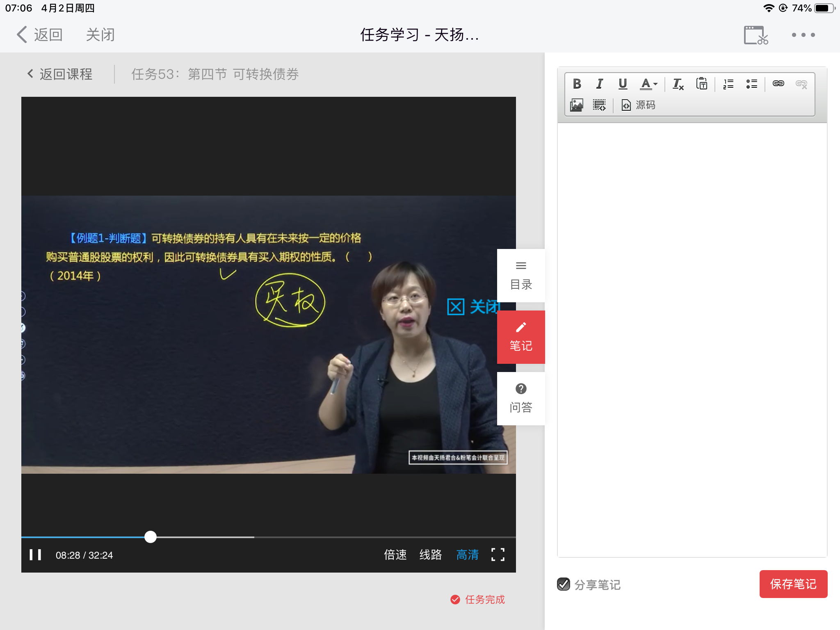Open the screenshot scissors tool
Image resolution: width=840 pixels, height=630 pixels.
click(x=756, y=35)
